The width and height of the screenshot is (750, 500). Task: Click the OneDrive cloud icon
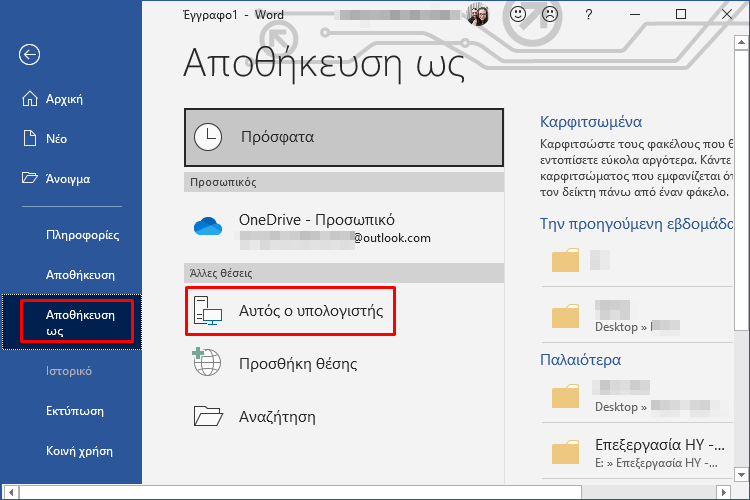tap(208, 226)
